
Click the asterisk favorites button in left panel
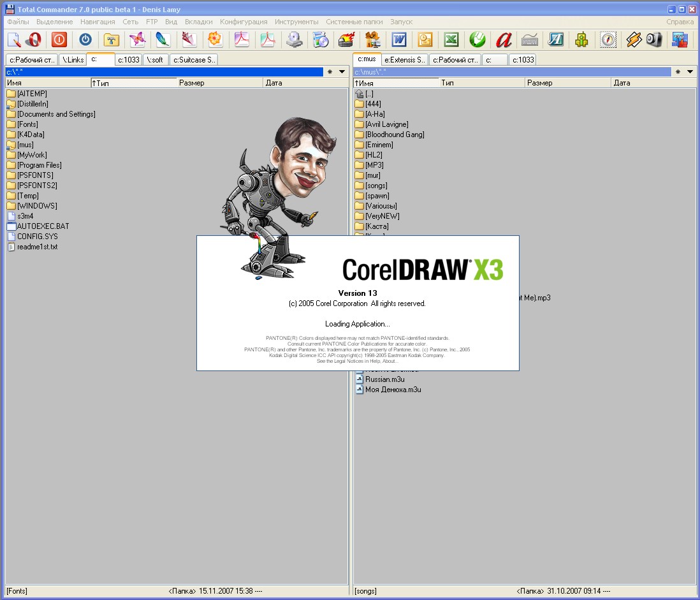click(x=330, y=72)
